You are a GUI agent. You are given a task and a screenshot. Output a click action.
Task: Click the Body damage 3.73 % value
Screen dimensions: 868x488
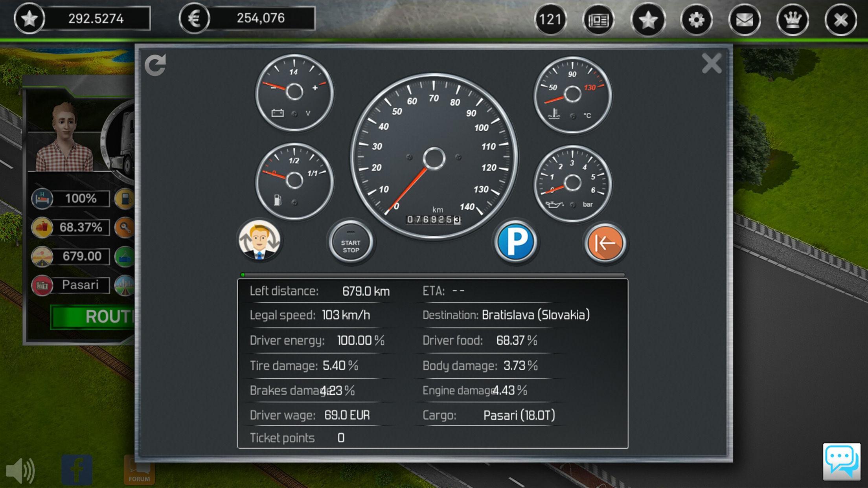pos(520,366)
